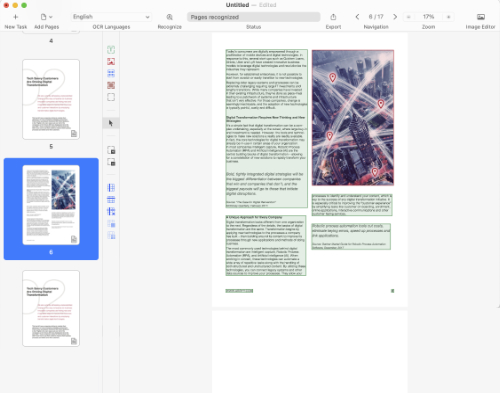Go to next page with right chevron
The width and height of the screenshot is (500, 393).
tap(395, 17)
